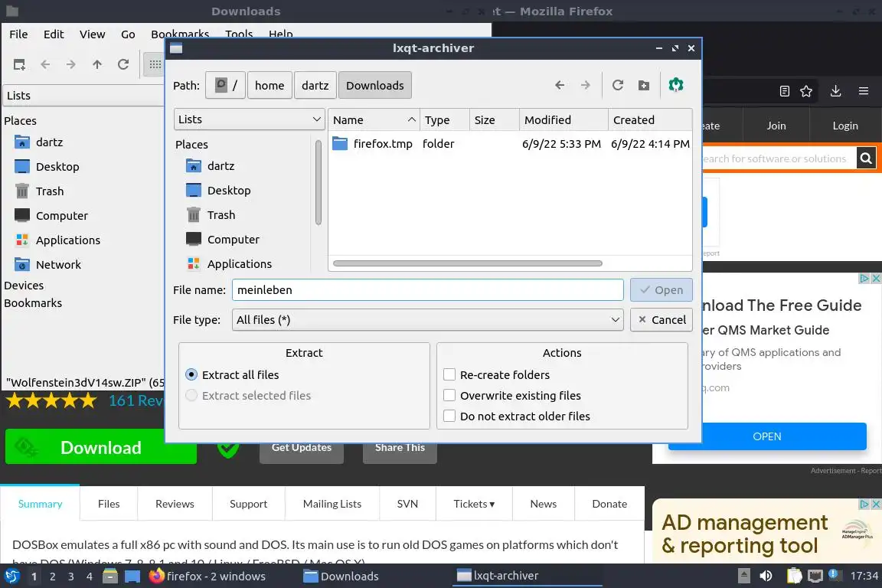Screen dimensions: 882x588
Task: Click the Join link on SourceForge
Action: (776, 126)
